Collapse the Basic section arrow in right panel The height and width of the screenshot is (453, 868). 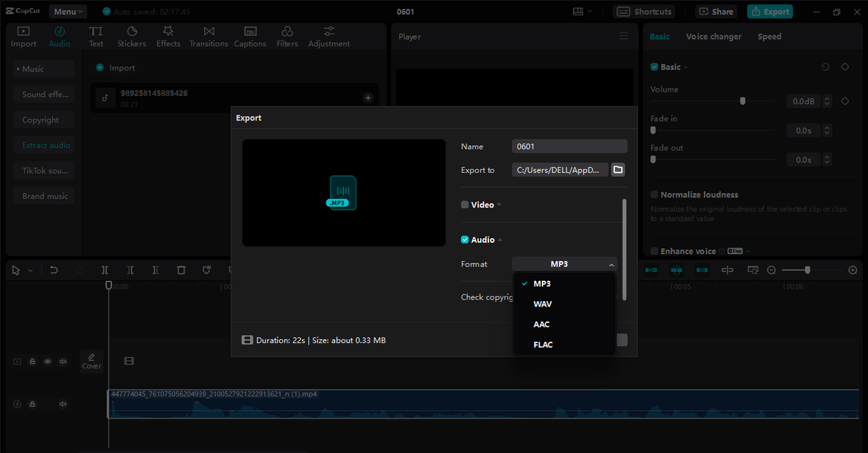[686, 67]
